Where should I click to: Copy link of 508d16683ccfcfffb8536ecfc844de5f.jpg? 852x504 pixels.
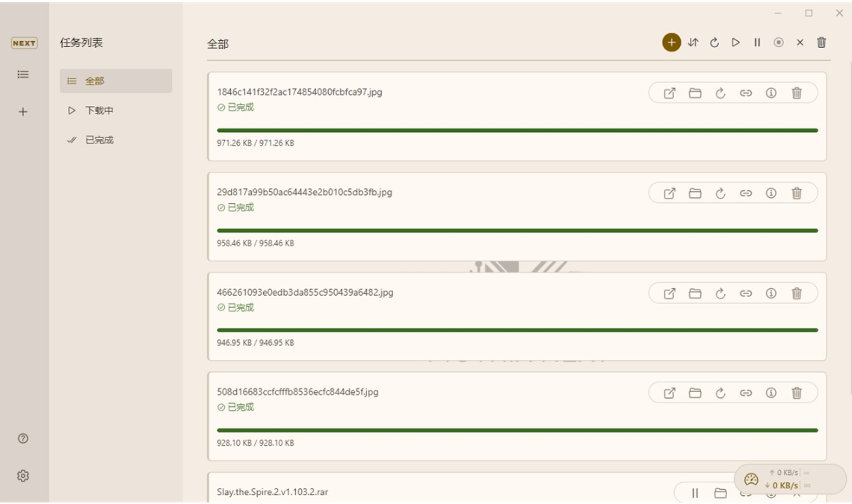(x=746, y=393)
